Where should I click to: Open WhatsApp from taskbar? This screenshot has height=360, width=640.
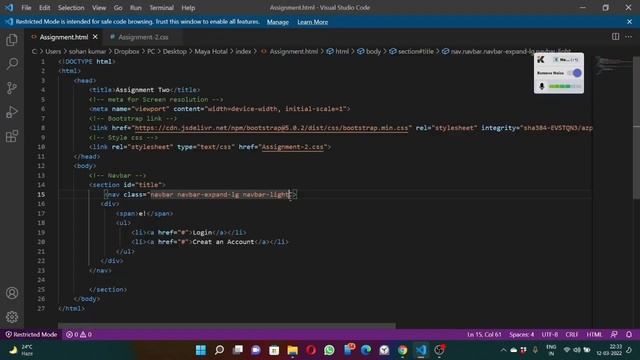[329, 350]
